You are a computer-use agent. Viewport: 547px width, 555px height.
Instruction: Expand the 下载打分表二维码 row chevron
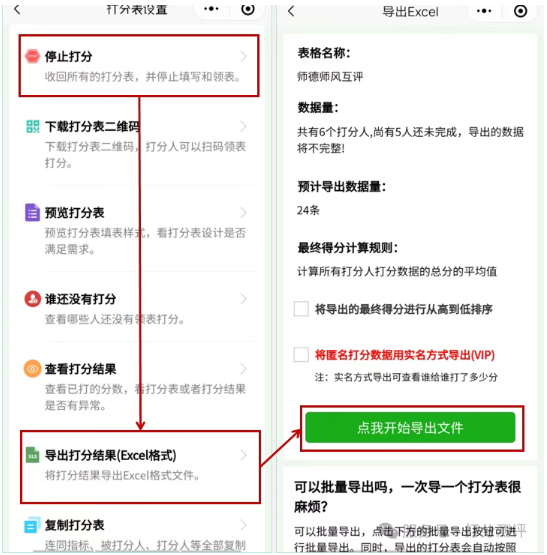(x=243, y=126)
